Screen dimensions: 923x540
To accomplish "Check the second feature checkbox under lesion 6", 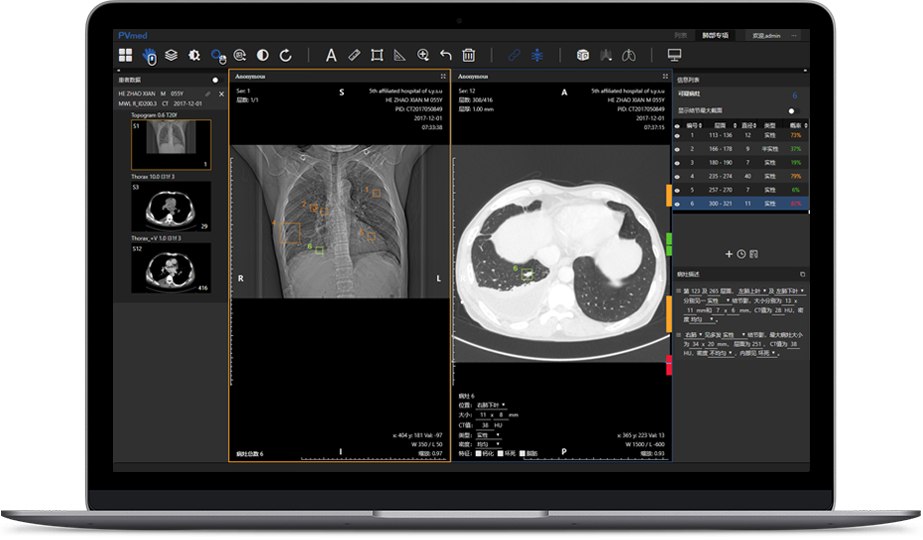I will point(500,453).
